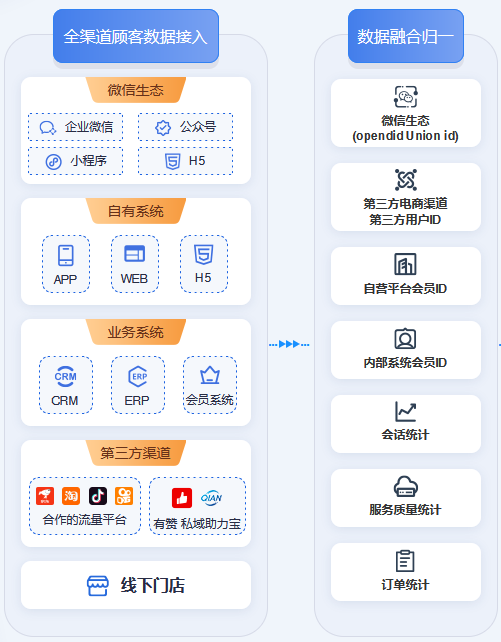Select the 数据融合归一 header tab
Screen dimensions: 501x642
406,36
